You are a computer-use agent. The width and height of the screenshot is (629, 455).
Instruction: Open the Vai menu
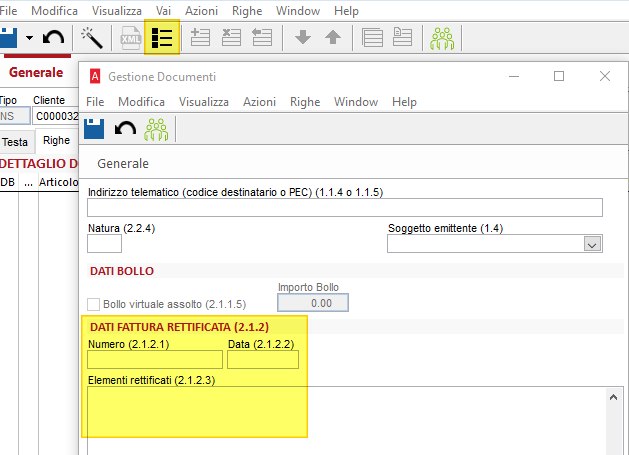[163, 11]
